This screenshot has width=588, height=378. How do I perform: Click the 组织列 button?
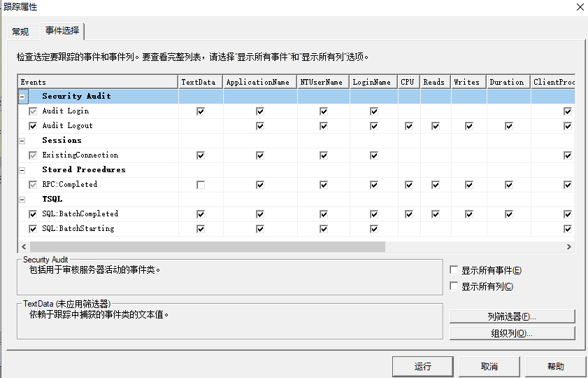[512, 333]
